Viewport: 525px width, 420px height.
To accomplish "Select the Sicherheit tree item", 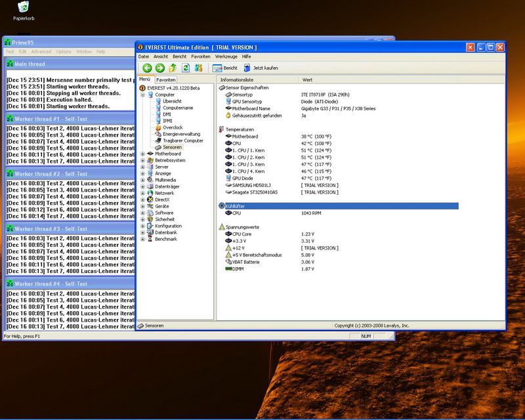I will pos(165,219).
